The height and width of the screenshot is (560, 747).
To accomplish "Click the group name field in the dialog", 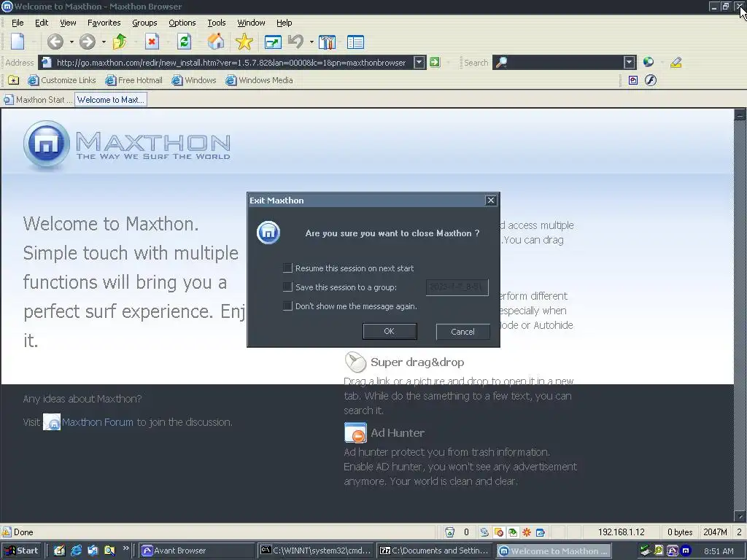I will [457, 287].
